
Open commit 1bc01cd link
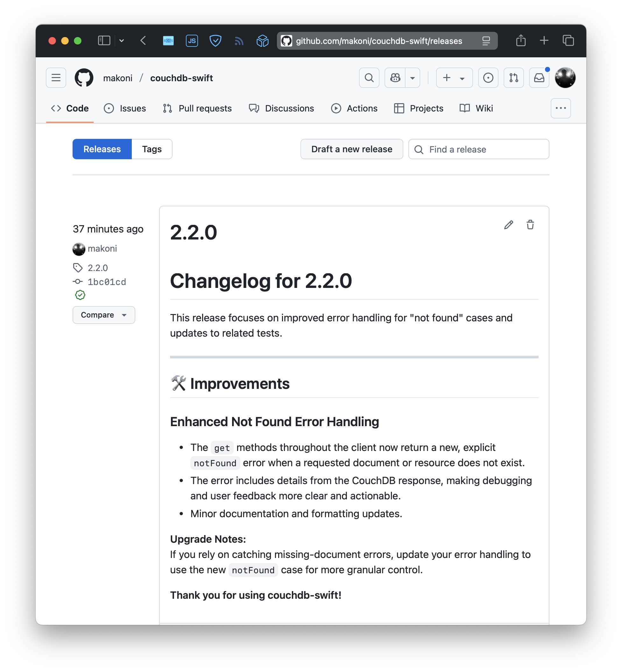click(x=107, y=282)
